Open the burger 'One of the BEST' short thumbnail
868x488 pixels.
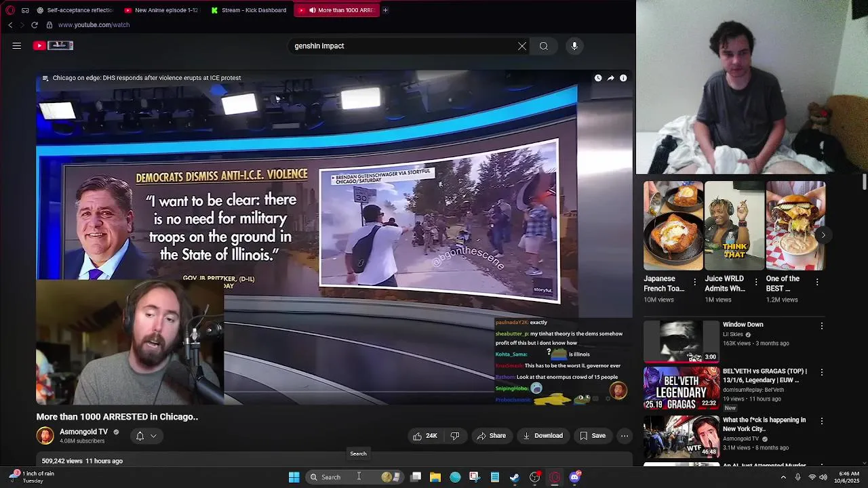[795, 226]
